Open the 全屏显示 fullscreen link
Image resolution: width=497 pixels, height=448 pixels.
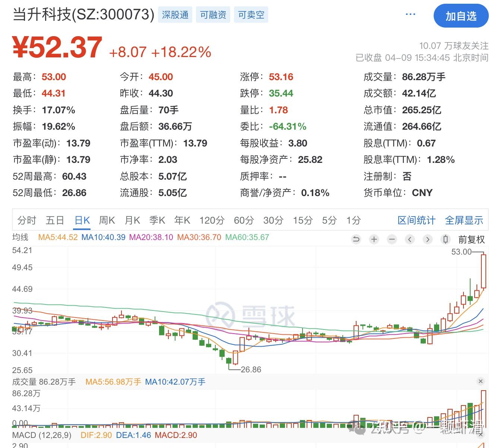click(x=464, y=220)
